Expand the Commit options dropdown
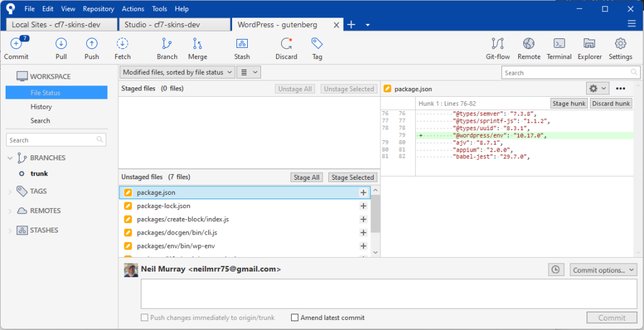This screenshot has height=330, width=644. [603, 270]
